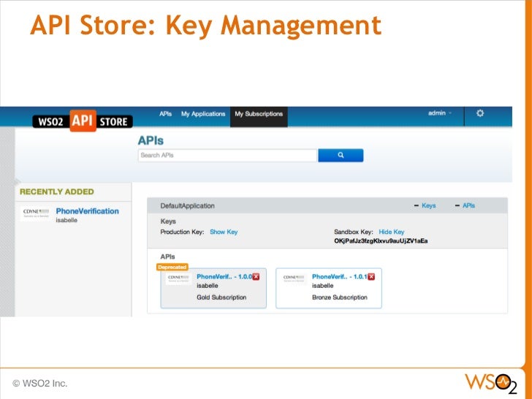
Task: Collapse the Keys section of DefaultApplication
Action: coord(425,205)
